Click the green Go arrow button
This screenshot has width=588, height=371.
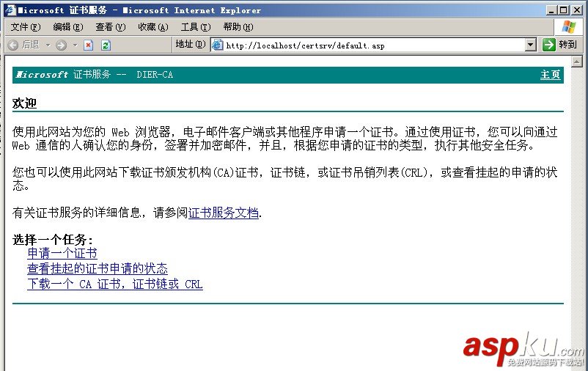click(548, 45)
